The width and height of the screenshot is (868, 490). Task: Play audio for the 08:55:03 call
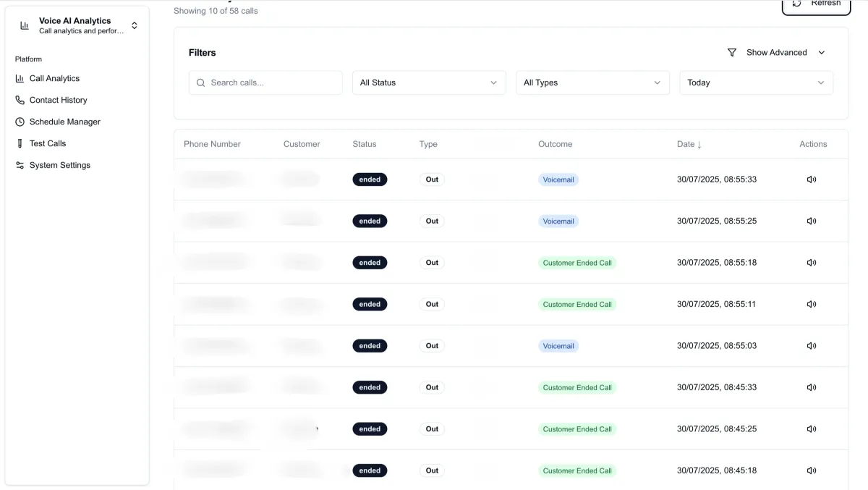[x=811, y=346]
